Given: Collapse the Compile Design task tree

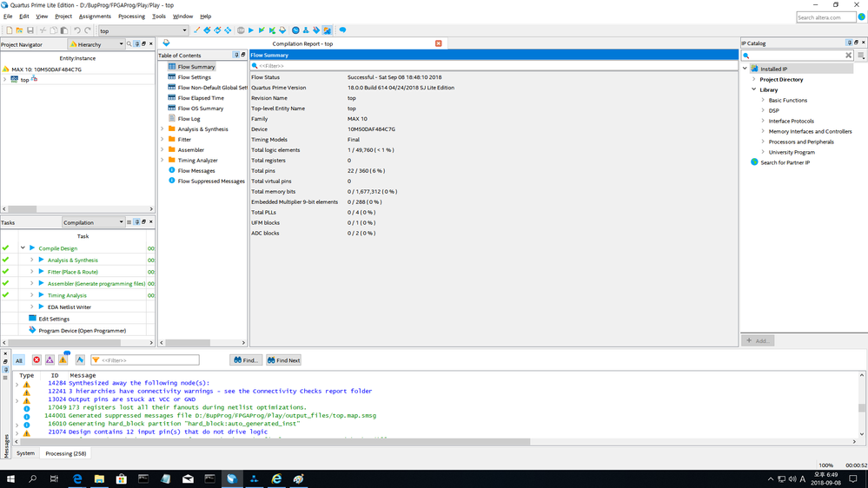Looking at the screenshot, I should tap(23, 248).
